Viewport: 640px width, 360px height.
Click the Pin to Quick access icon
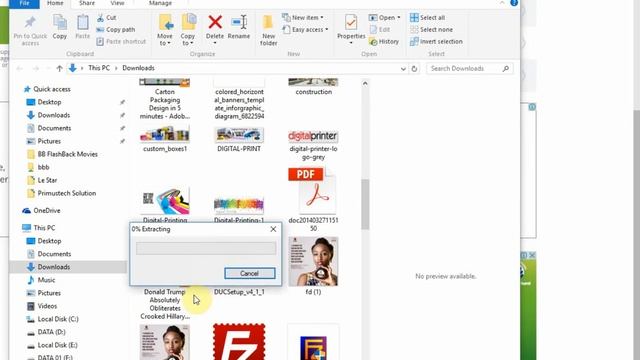click(30, 23)
